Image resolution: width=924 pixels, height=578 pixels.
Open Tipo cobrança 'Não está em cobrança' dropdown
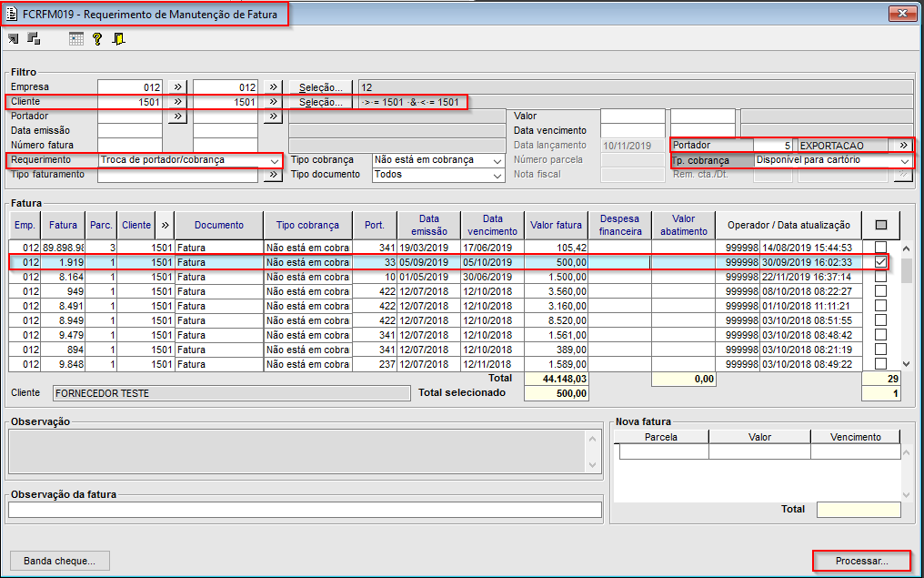tap(498, 160)
